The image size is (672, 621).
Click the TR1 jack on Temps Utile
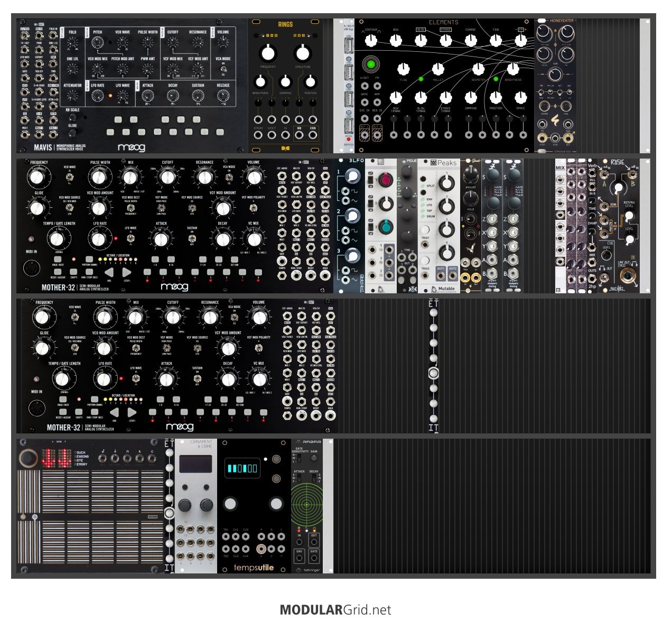(226, 537)
